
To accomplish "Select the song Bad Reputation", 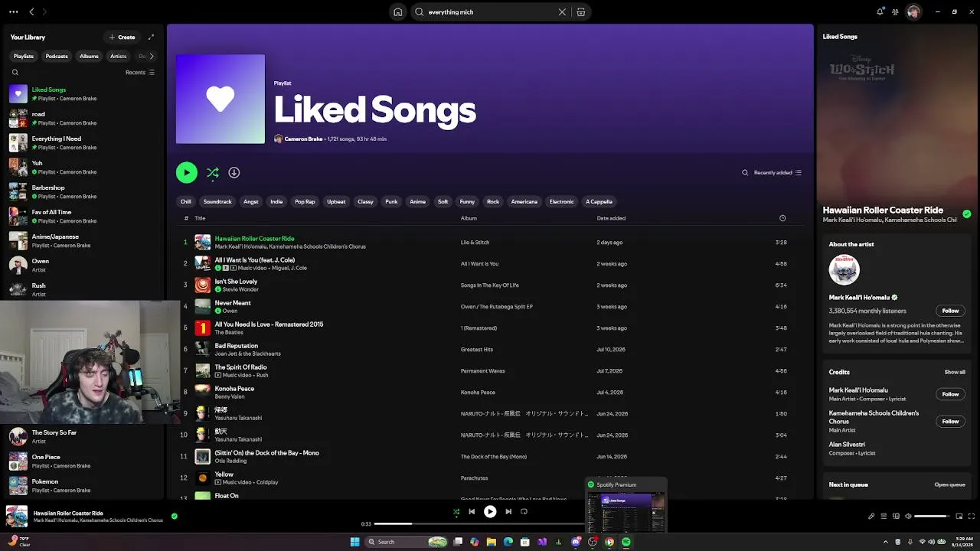I will 237,346.
